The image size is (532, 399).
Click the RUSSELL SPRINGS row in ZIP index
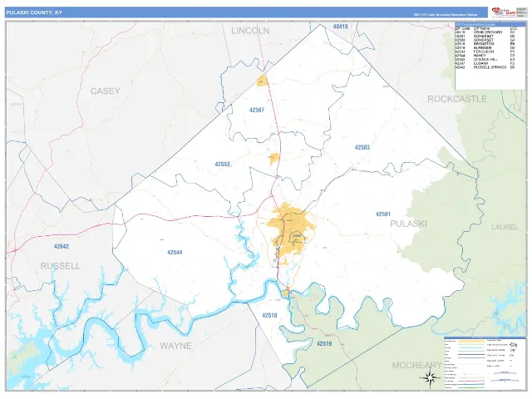pos(485,67)
